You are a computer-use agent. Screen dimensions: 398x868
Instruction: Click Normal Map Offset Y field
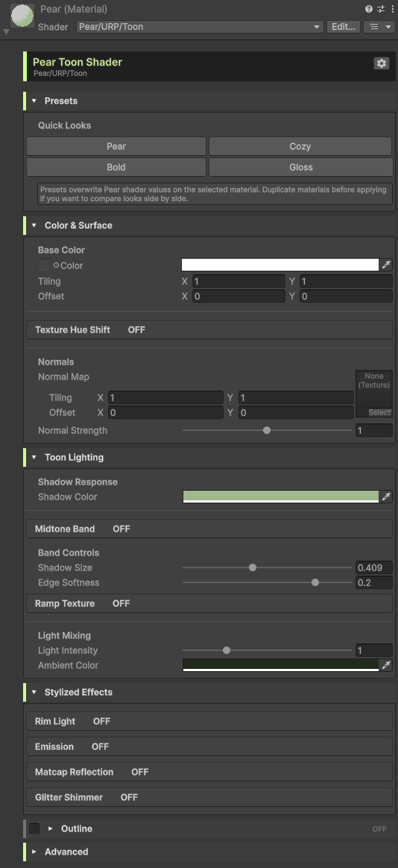(x=296, y=412)
